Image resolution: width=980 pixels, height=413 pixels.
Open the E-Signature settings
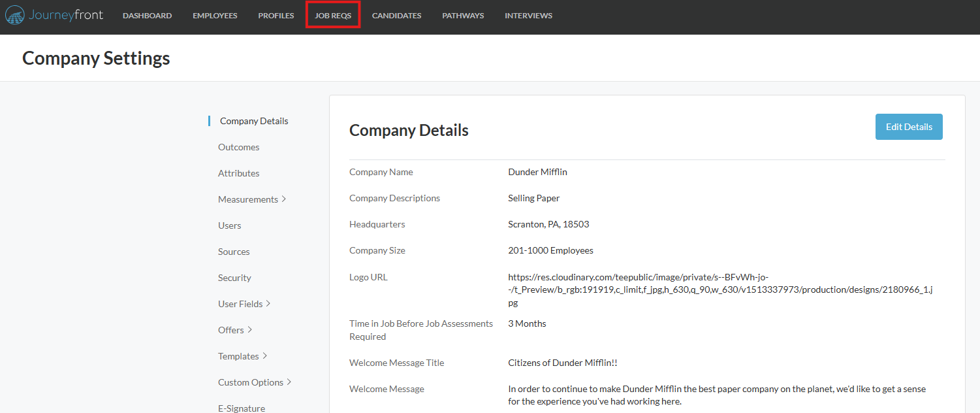242,408
